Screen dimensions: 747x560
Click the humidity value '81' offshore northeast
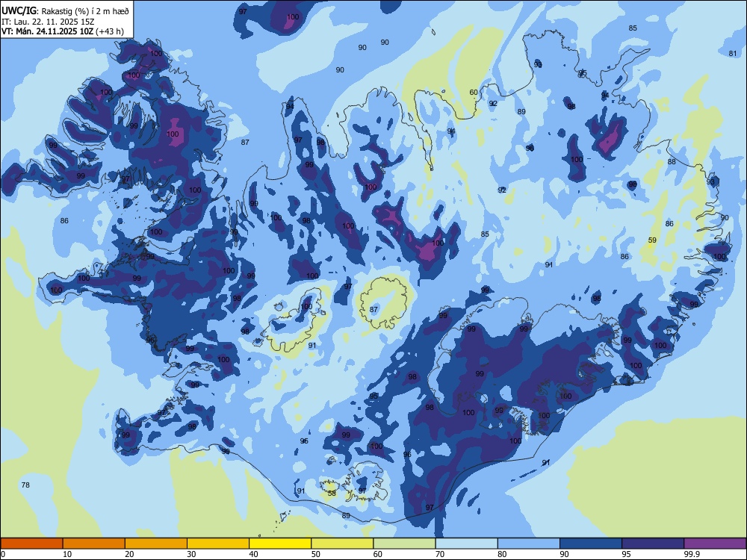click(x=733, y=53)
